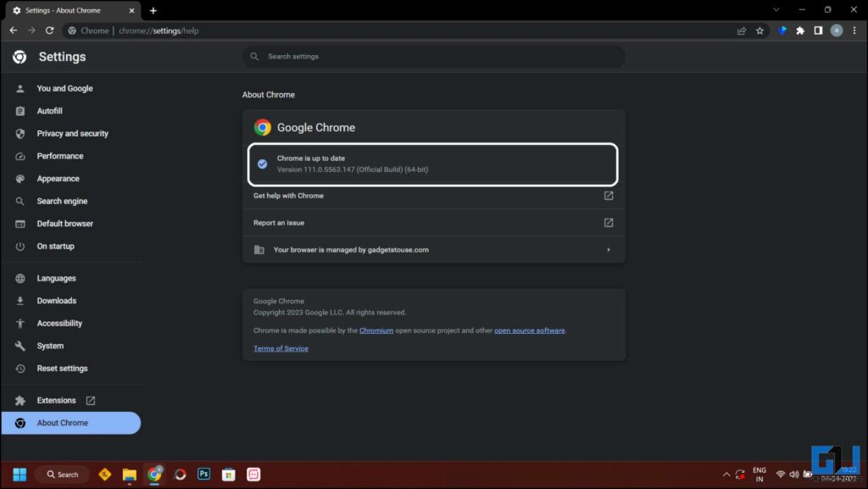This screenshot has width=868, height=489.
Task: Open Chrome's side panel icon
Action: click(x=819, y=30)
